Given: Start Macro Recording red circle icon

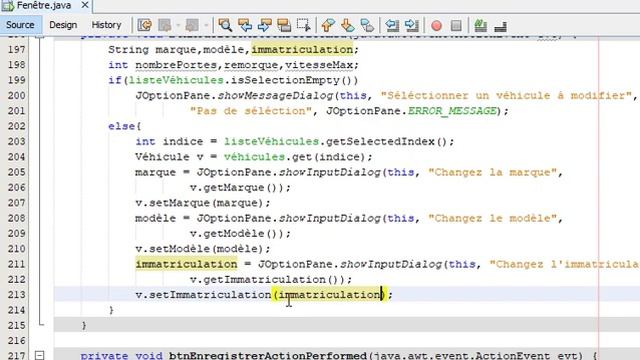Looking at the screenshot, I should pos(436,26).
